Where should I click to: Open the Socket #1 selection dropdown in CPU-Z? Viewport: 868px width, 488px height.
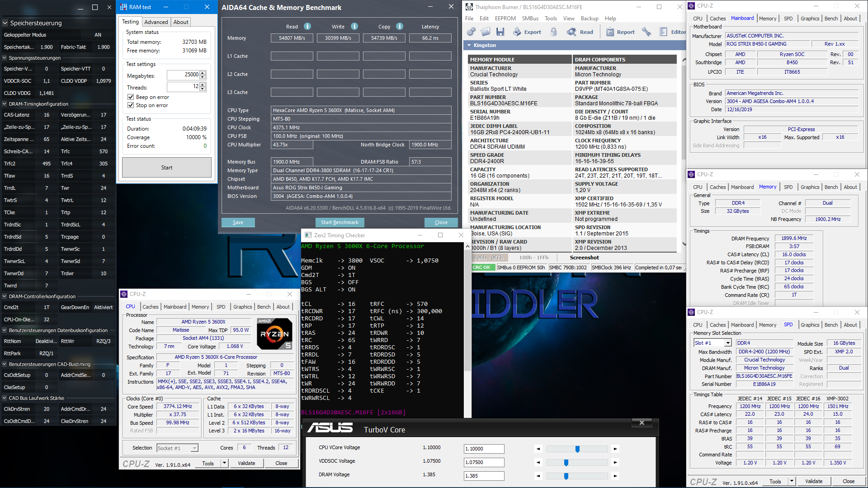tap(194, 448)
